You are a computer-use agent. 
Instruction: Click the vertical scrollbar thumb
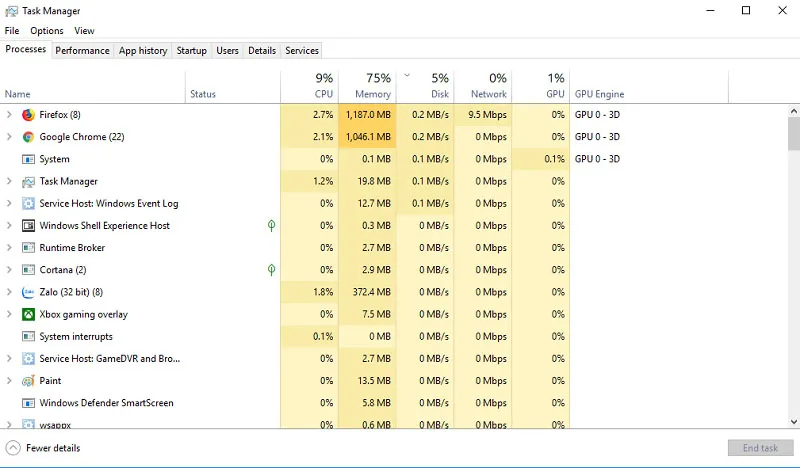tap(793, 134)
